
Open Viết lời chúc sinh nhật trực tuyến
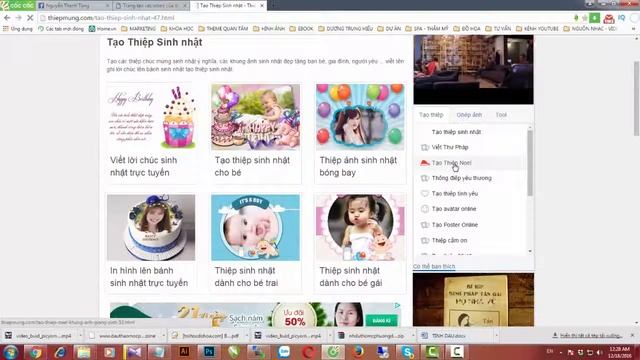tap(144, 167)
